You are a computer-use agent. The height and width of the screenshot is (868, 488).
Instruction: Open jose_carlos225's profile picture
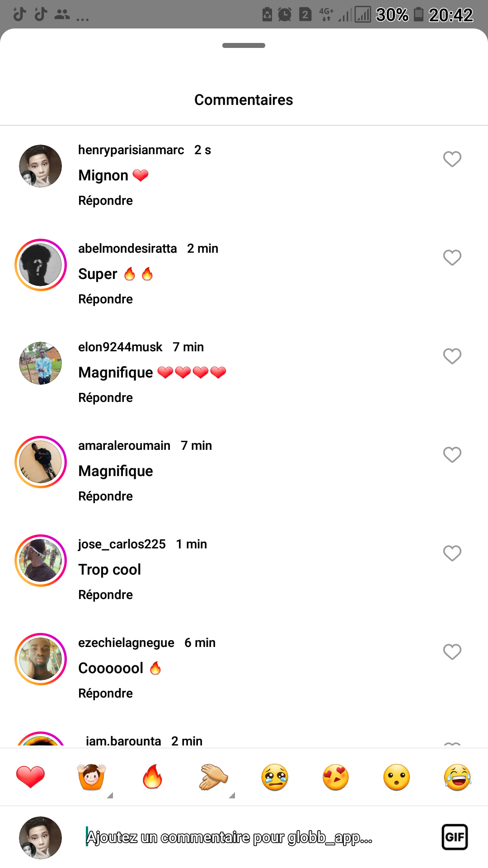(41, 561)
